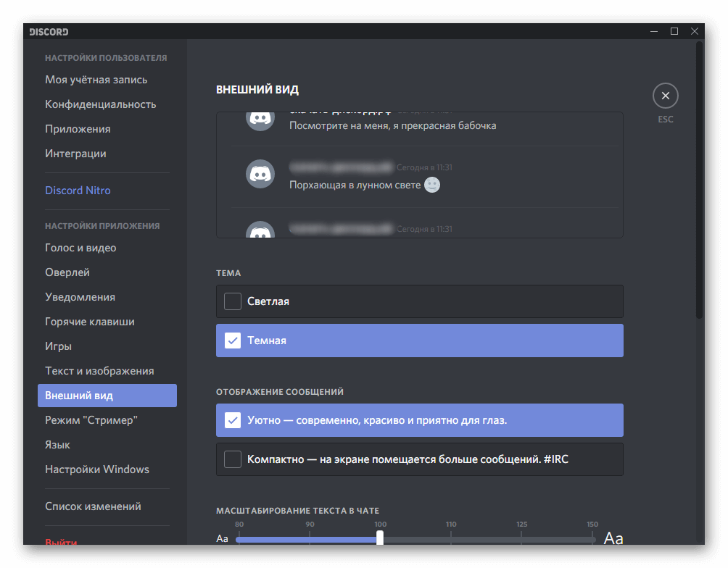Select the Язык settings entry

click(57, 444)
